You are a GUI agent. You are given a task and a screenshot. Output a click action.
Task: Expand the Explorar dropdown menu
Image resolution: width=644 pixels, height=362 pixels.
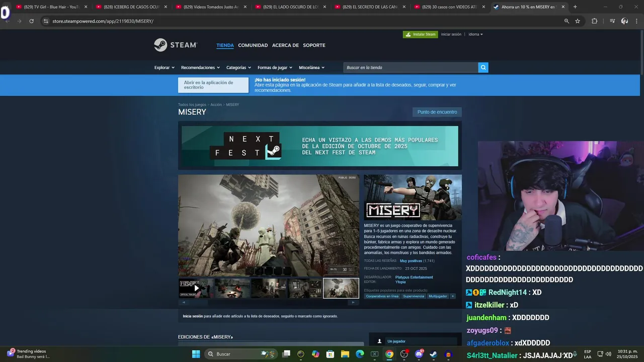(x=165, y=67)
